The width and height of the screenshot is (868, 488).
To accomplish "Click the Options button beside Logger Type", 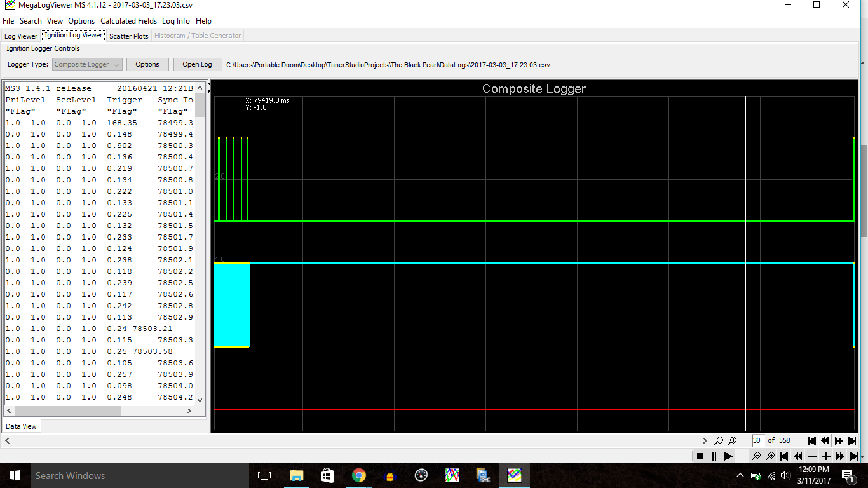I will click(x=147, y=64).
